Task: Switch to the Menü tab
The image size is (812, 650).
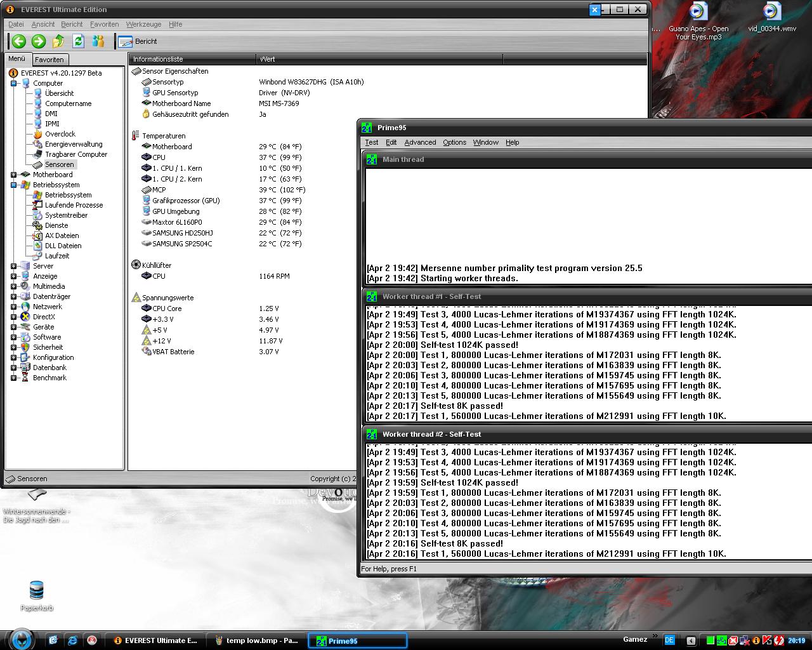Action: click(x=17, y=59)
